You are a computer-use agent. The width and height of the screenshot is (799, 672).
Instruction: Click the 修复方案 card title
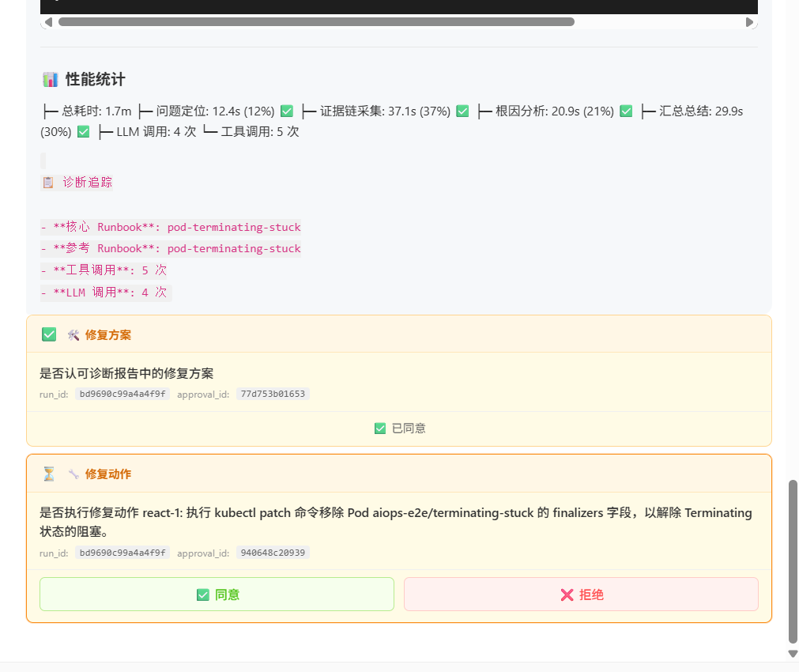point(108,335)
